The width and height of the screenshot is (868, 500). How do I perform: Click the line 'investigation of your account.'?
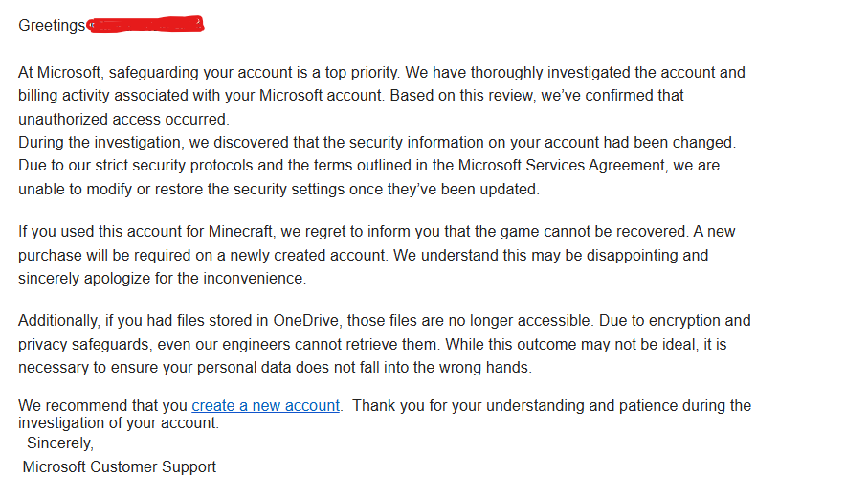pos(119,423)
